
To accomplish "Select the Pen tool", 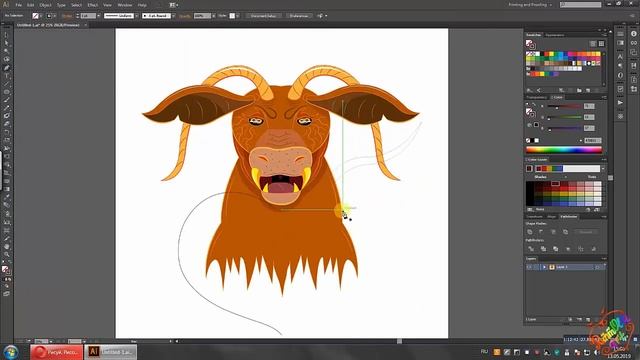I will (7, 68).
